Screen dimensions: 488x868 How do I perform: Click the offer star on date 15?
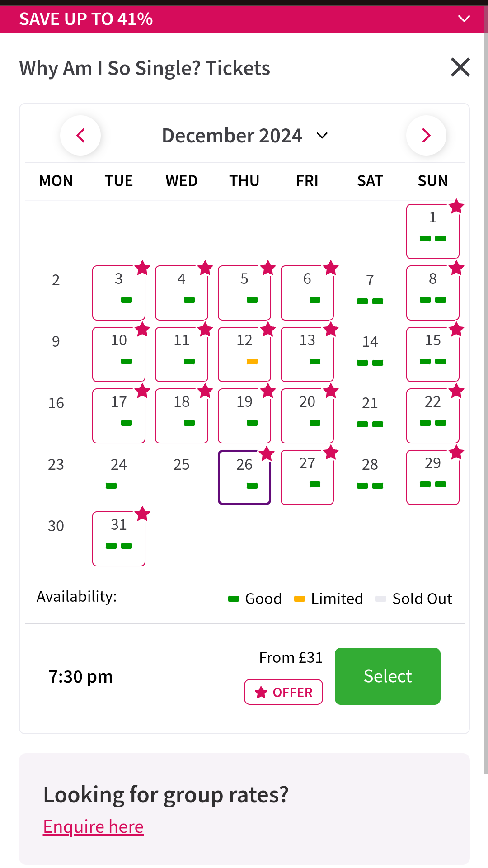[x=456, y=330]
